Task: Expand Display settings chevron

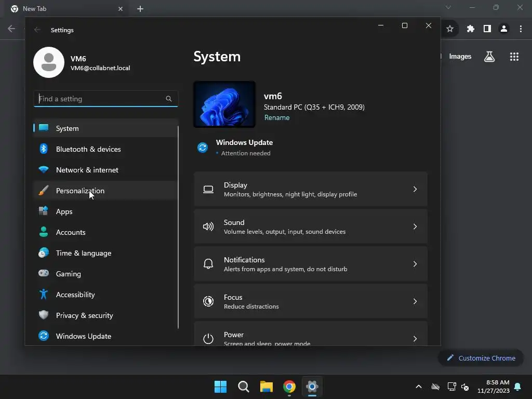Action: click(415, 189)
